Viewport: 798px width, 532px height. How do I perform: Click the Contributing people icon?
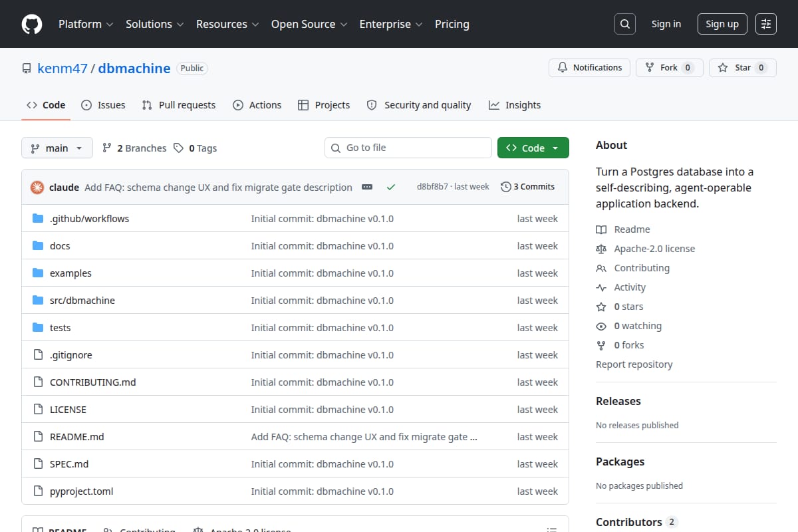tap(601, 268)
